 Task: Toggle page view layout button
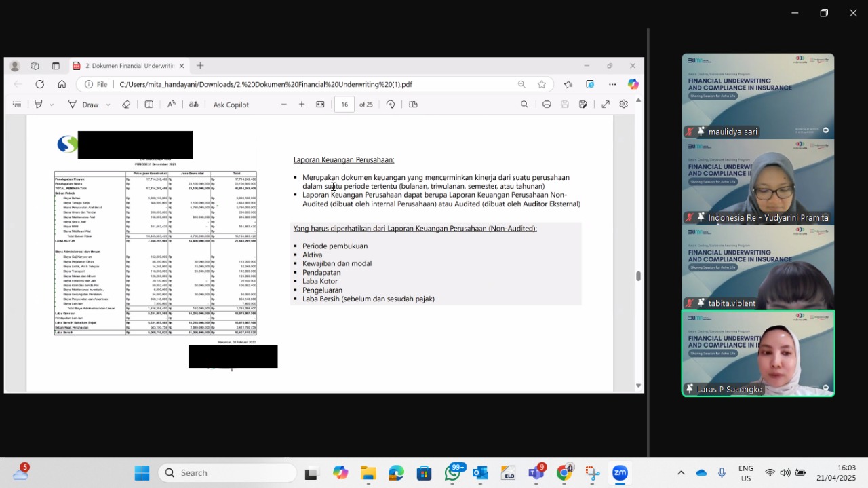point(413,105)
